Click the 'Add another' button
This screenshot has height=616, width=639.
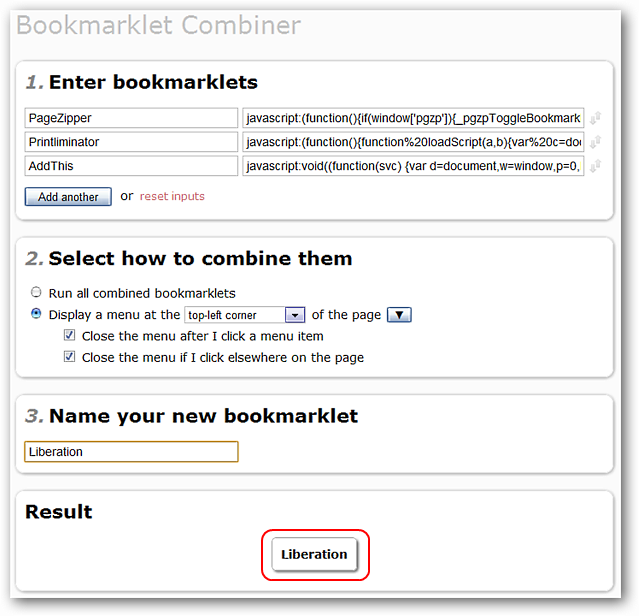point(68,197)
